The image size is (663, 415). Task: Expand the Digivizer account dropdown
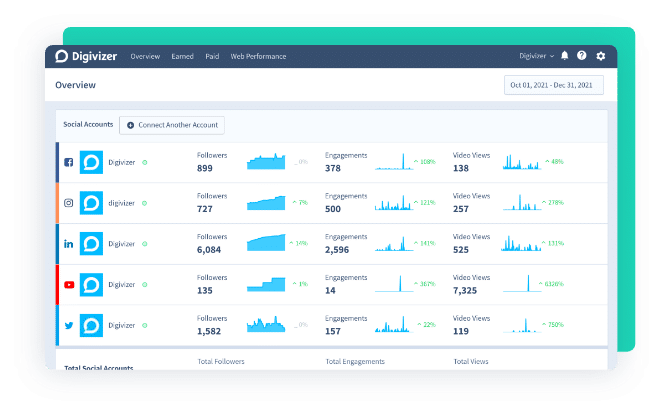point(536,56)
